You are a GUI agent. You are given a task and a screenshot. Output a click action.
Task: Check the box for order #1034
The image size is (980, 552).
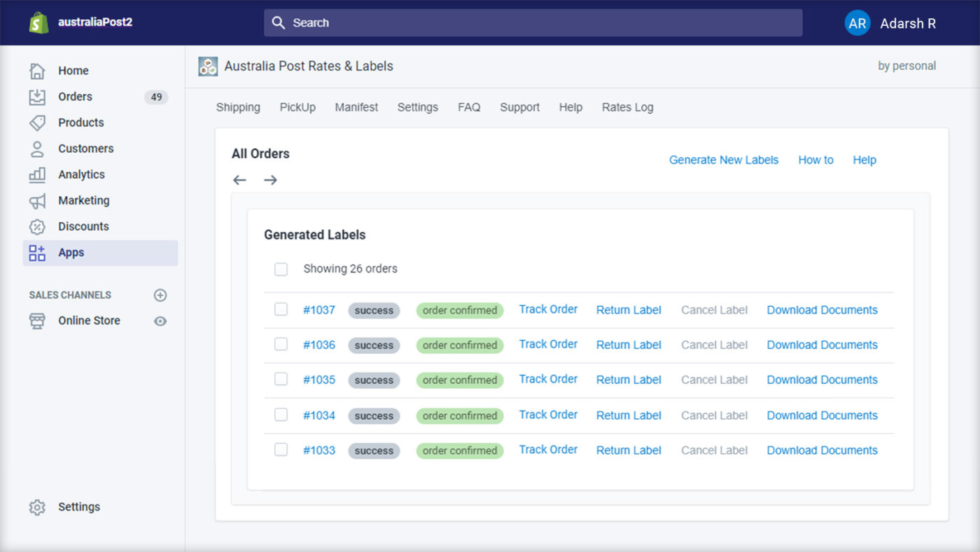pyautogui.click(x=281, y=415)
